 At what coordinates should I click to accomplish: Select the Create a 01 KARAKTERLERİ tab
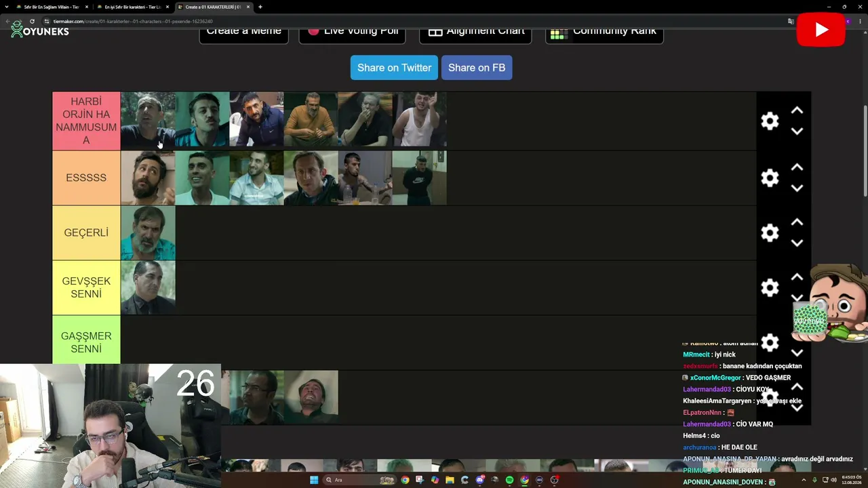point(213,7)
